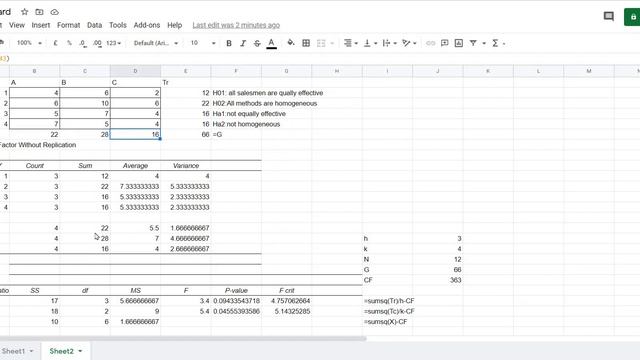Select the cell with 66 beside =G
The width and height of the screenshot is (640, 360).
pos(186,134)
